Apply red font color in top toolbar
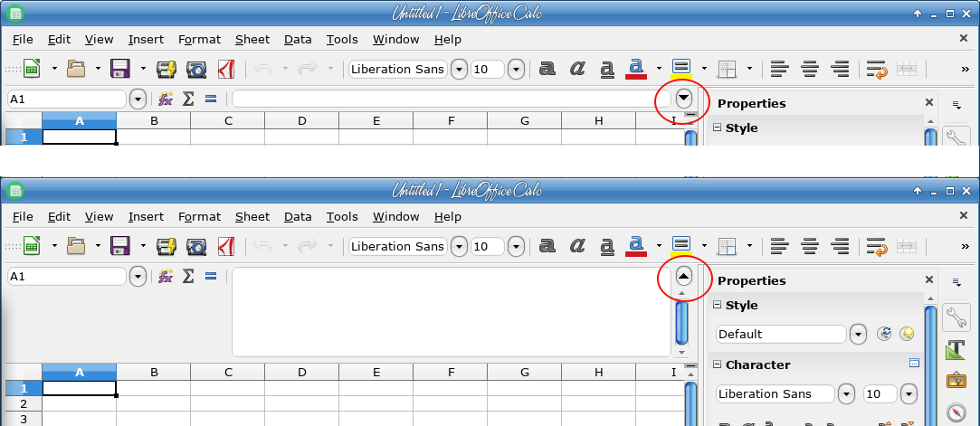 point(636,69)
